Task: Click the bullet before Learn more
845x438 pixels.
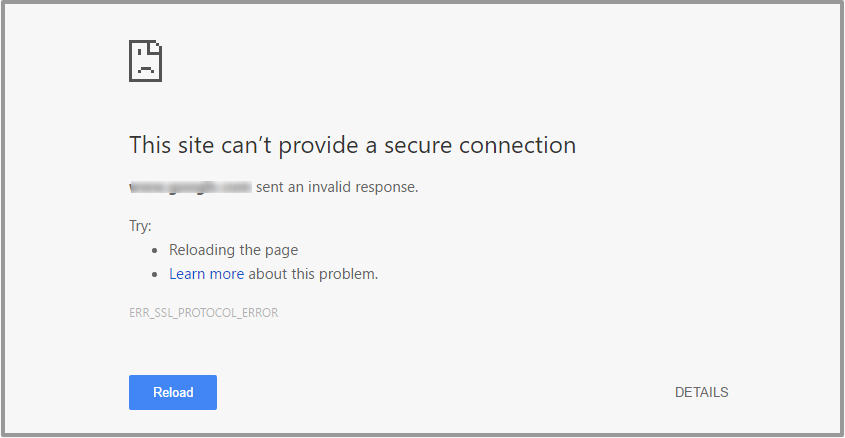Action: point(155,275)
